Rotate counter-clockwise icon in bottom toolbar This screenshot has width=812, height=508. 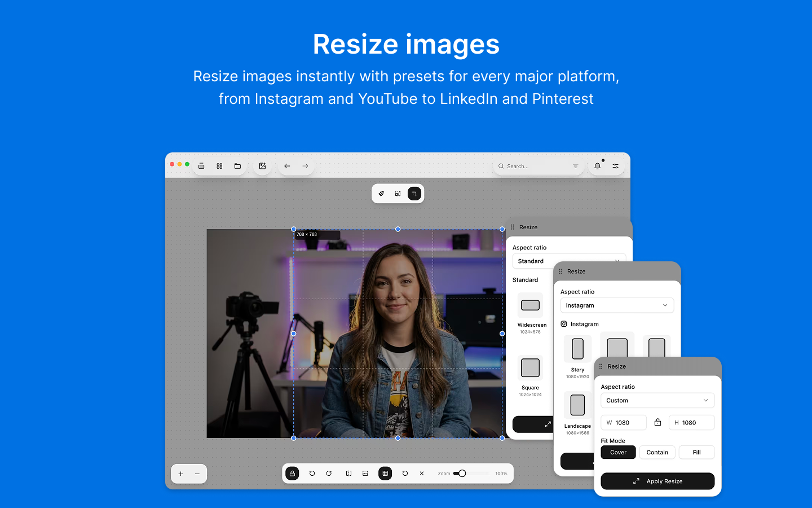click(312, 474)
